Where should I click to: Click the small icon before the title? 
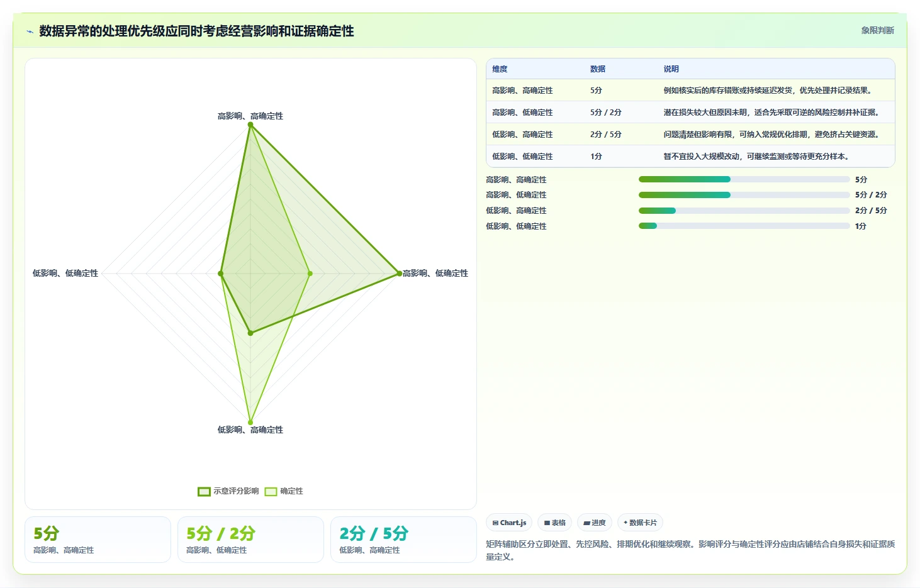coord(30,31)
